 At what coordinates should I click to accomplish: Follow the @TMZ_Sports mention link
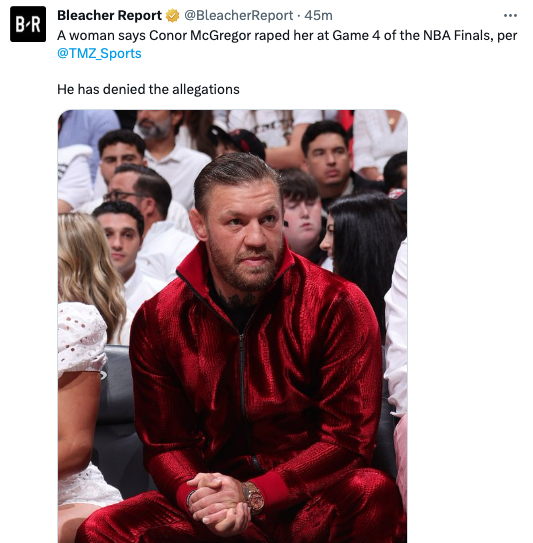click(x=99, y=54)
